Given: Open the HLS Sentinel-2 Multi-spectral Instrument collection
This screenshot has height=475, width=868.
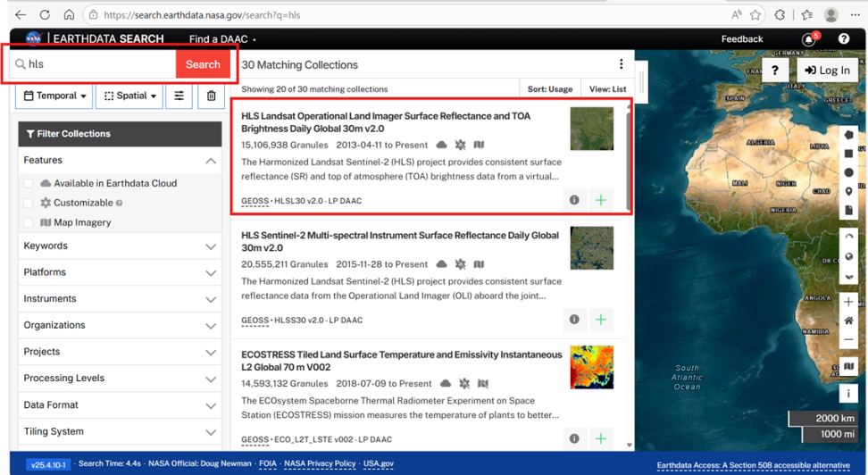Looking at the screenshot, I should tap(400, 241).
